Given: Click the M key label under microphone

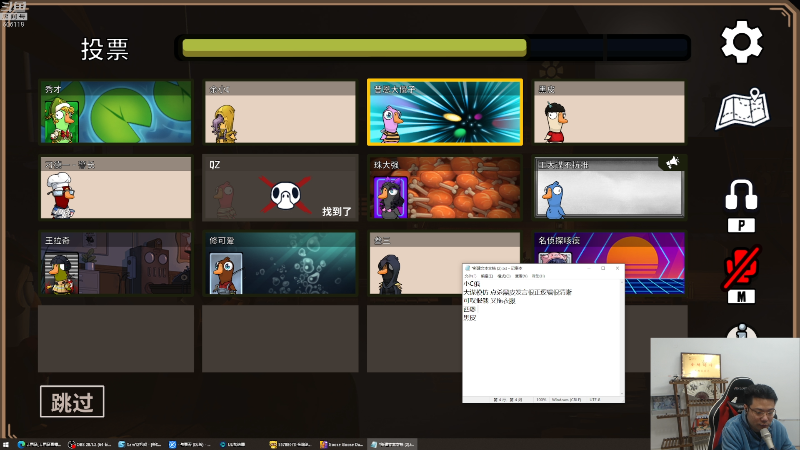Looking at the screenshot, I should [741, 296].
